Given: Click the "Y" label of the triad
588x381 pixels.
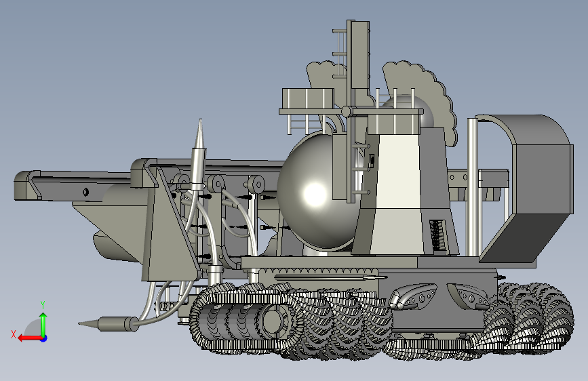Looking at the screenshot, I should [43, 305].
